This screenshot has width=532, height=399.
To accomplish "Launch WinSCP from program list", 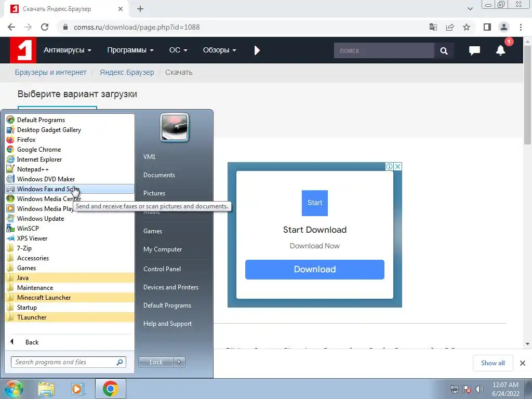I will click(70, 228).
